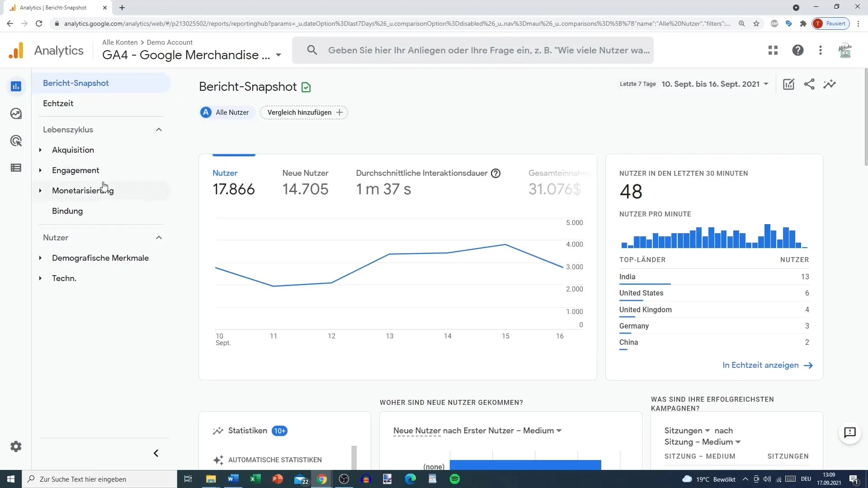Click In Echtzeit anzeigen link
Image resolution: width=868 pixels, height=488 pixels.
point(768,365)
